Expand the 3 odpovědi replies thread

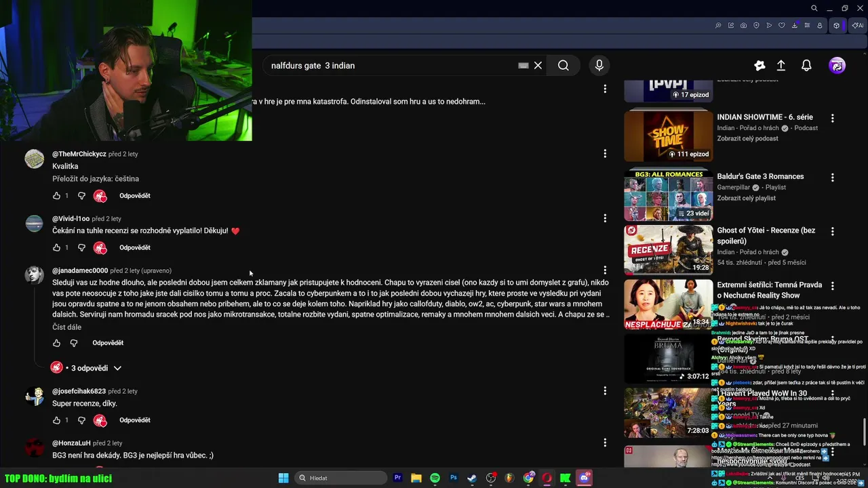click(x=87, y=368)
